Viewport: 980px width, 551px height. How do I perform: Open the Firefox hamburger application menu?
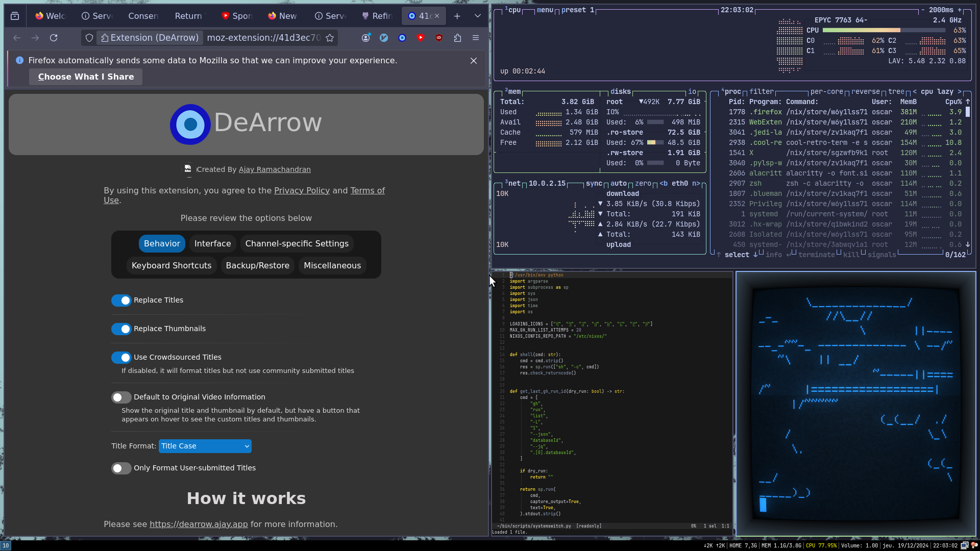tap(476, 38)
